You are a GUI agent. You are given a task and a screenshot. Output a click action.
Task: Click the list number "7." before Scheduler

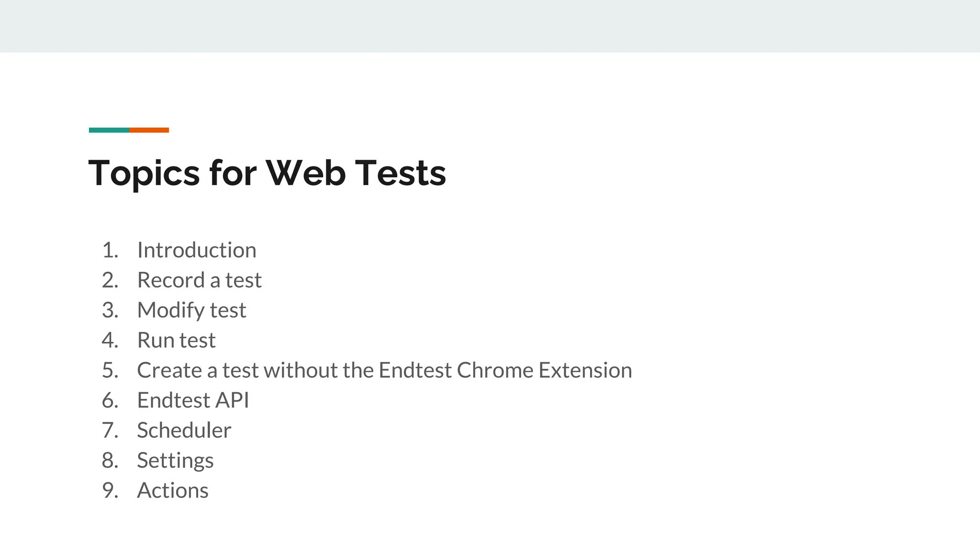pyautogui.click(x=110, y=430)
